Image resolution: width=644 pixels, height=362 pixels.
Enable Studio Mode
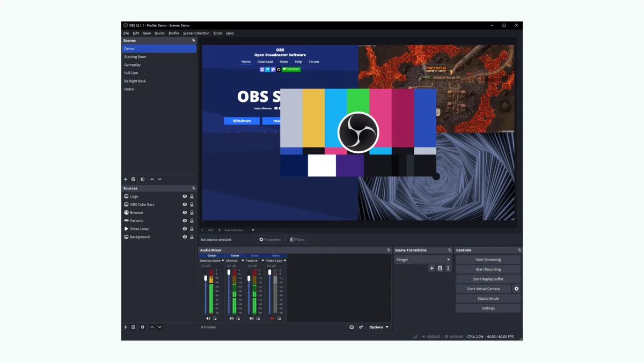tap(488, 298)
